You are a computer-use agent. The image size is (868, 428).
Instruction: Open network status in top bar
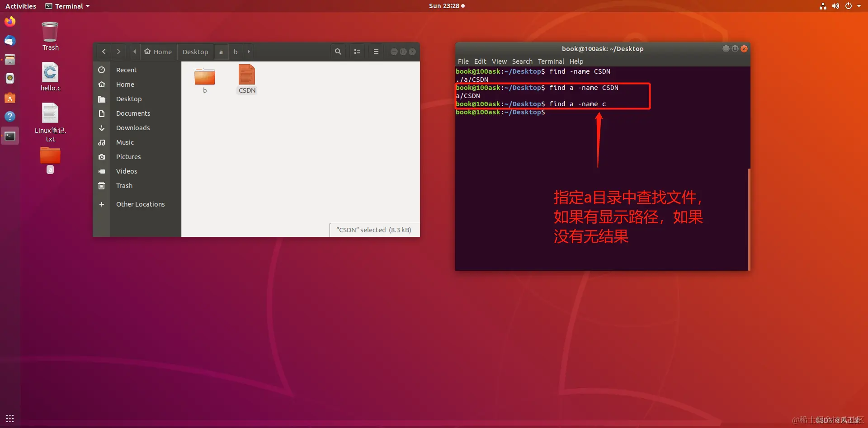pos(823,6)
